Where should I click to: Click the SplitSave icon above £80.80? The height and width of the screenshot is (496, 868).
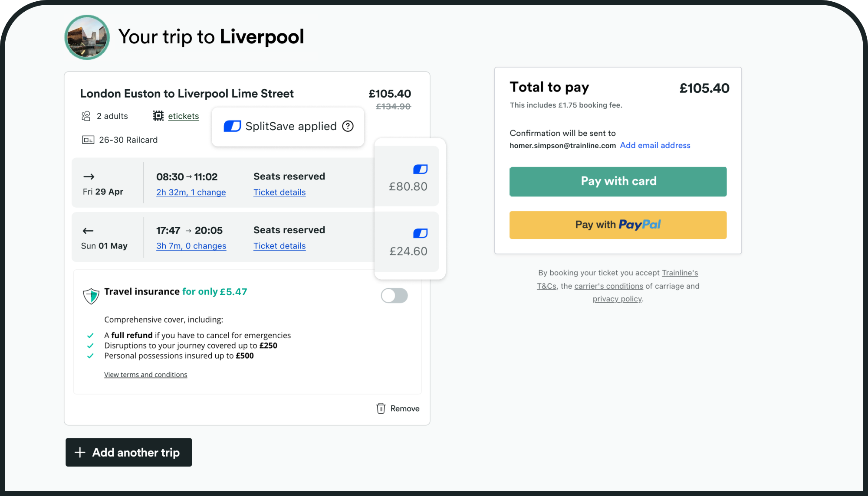point(420,169)
